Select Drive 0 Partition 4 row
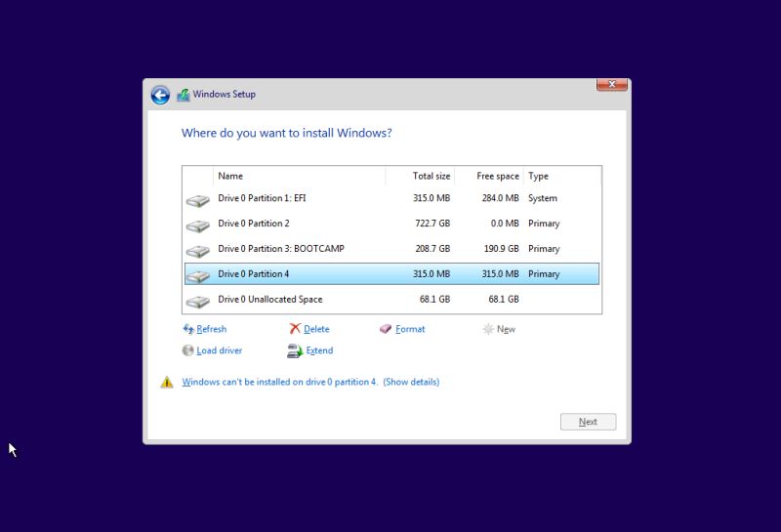This screenshot has height=532, width=781. click(x=391, y=274)
